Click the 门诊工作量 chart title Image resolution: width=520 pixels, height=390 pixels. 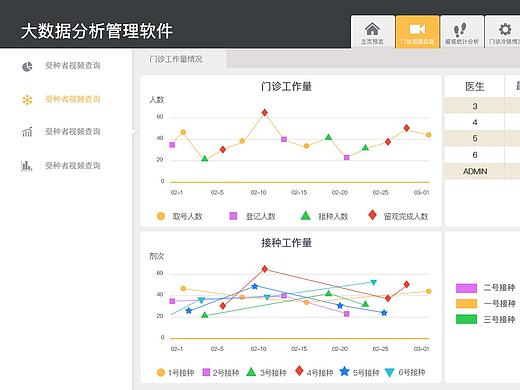tap(286, 87)
